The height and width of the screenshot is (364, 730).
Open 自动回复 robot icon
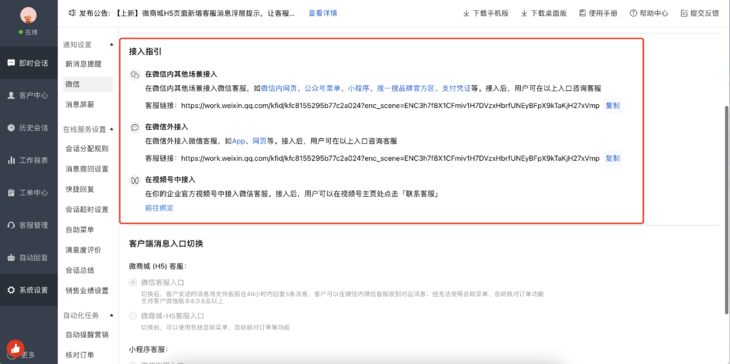point(11,257)
